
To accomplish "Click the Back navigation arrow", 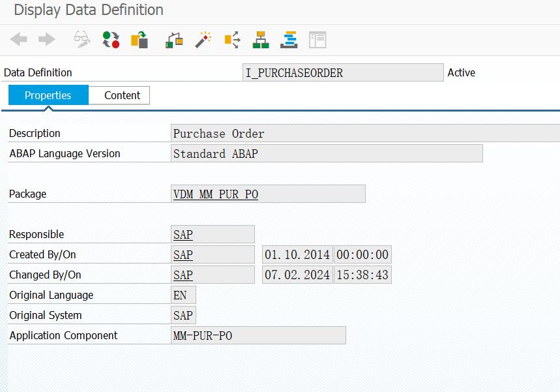I will pyautogui.click(x=18, y=39).
